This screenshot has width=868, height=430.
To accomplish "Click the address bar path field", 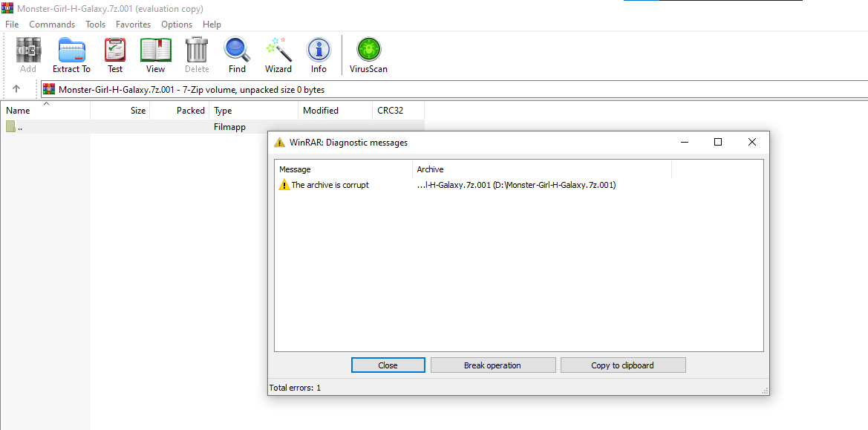I will click(454, 89).
